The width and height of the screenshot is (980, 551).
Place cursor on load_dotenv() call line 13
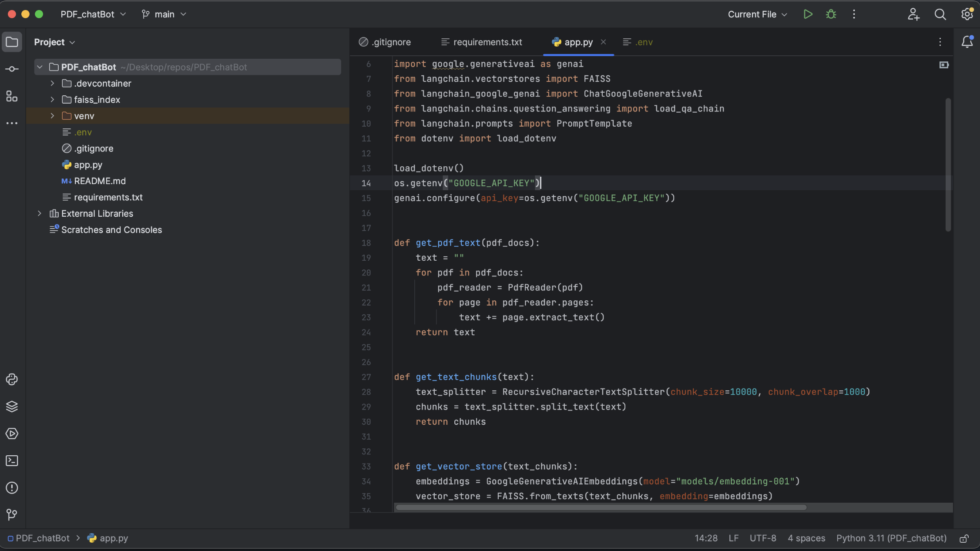429,168
